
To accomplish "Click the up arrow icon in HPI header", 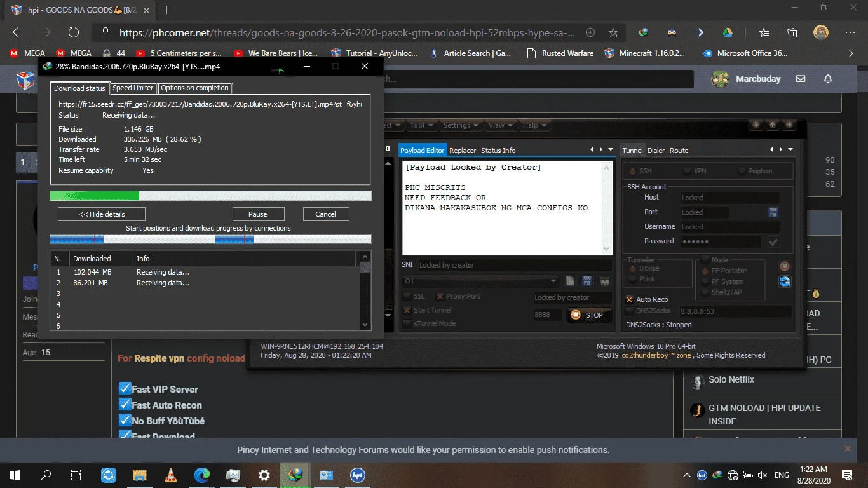I will pos(773,125).
